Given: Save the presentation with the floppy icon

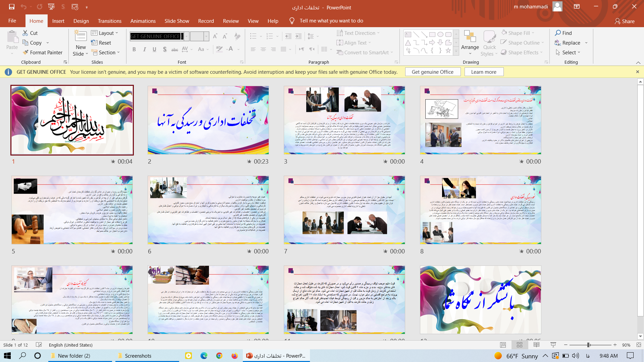Looking at the screenshot, I should pos(12,7).
